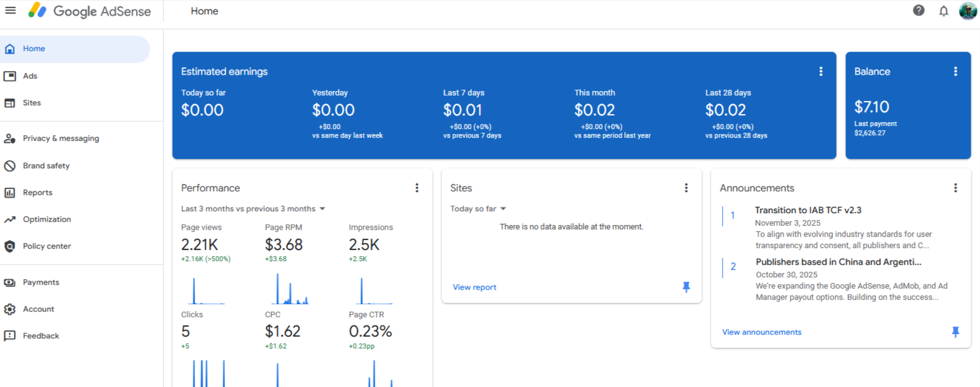Open Payments in the sidebar
The height and width of the screenshot is (387, 980).
[41, 282]
